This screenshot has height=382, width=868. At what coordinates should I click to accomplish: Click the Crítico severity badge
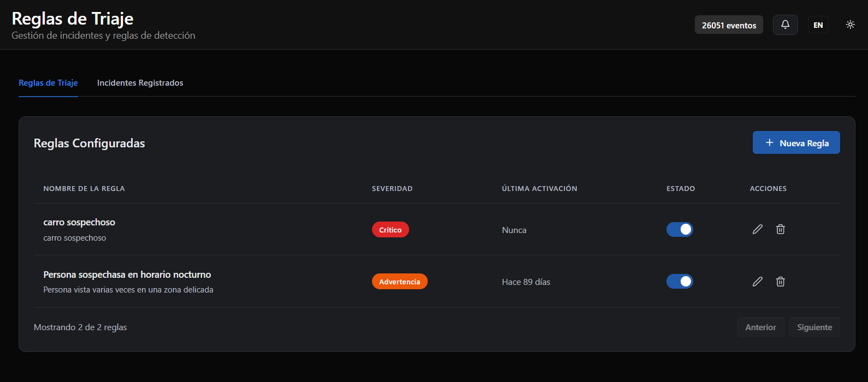click(x=391, y=230)
